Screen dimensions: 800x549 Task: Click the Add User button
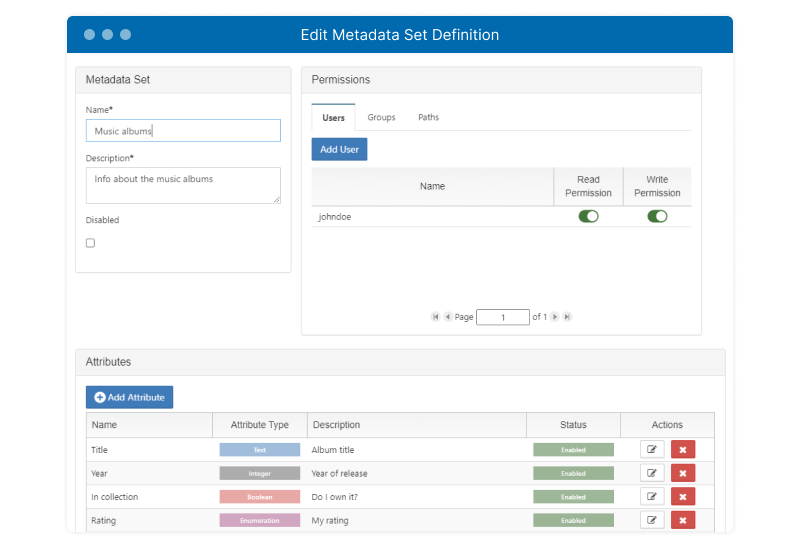coord(339,149)
